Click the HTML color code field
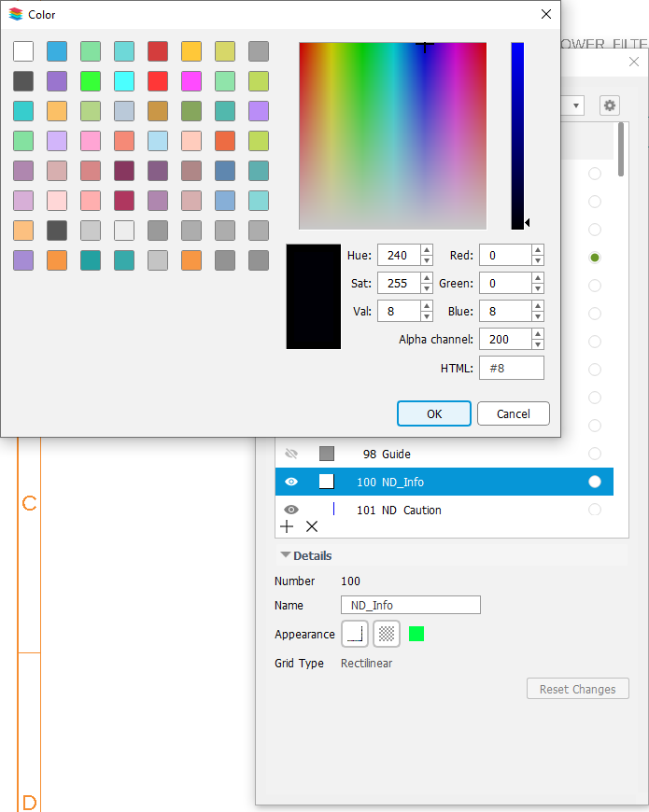Image resolution: width=649 pixels, height=812 pixels. [x=511, y=368]
